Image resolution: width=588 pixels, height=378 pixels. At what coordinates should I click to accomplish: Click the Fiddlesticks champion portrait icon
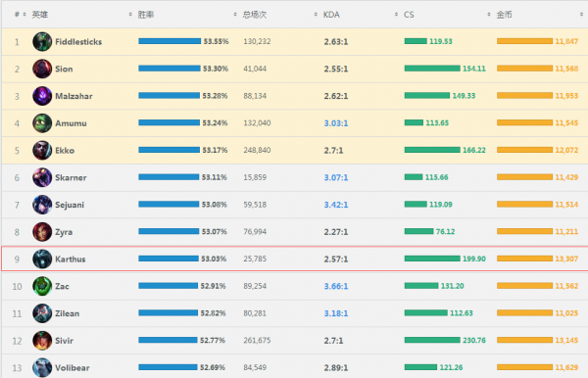[42, 41]
